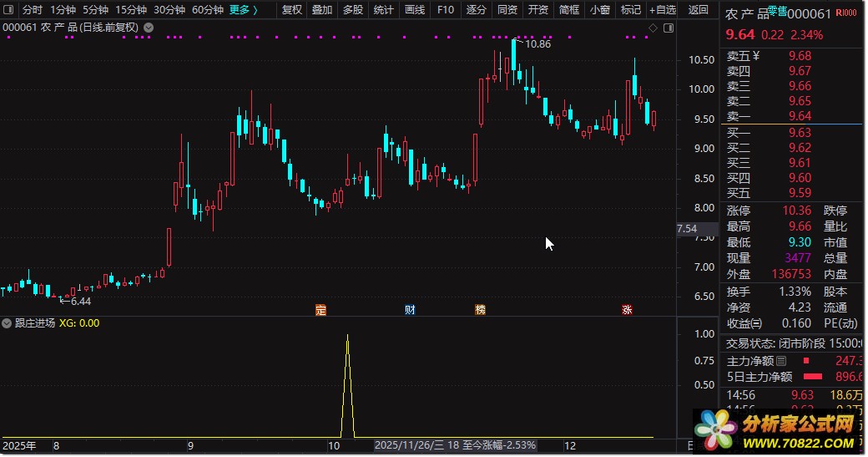Switch to 15分钟 period
This screenshot has width=868, height=457.
tap(131, 9)
